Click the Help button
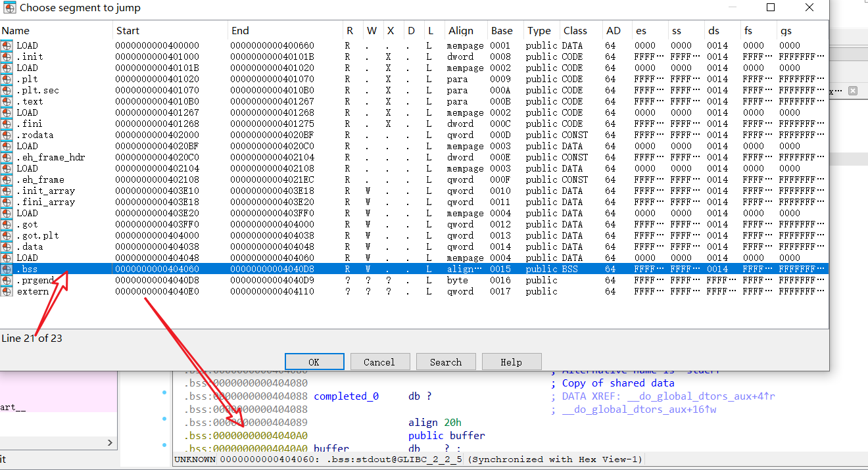 pyautogui.click(x=511, y=362)
